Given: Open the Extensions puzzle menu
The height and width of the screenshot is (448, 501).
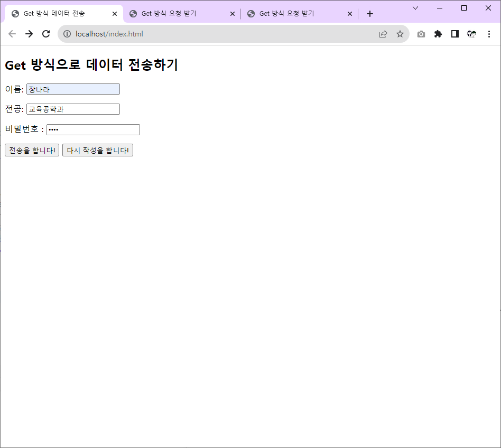Looking at the screenshot, I should [438, 34].
